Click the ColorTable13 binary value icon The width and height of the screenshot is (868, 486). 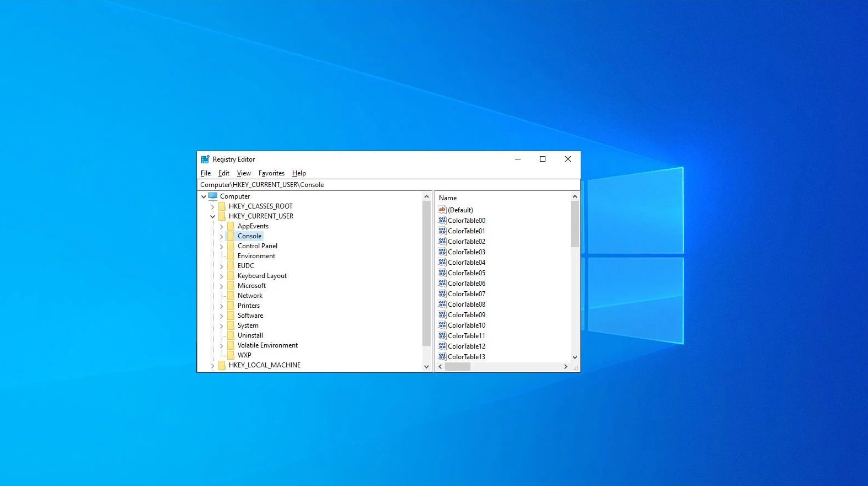pyautogui.click(x=442, y=356)
